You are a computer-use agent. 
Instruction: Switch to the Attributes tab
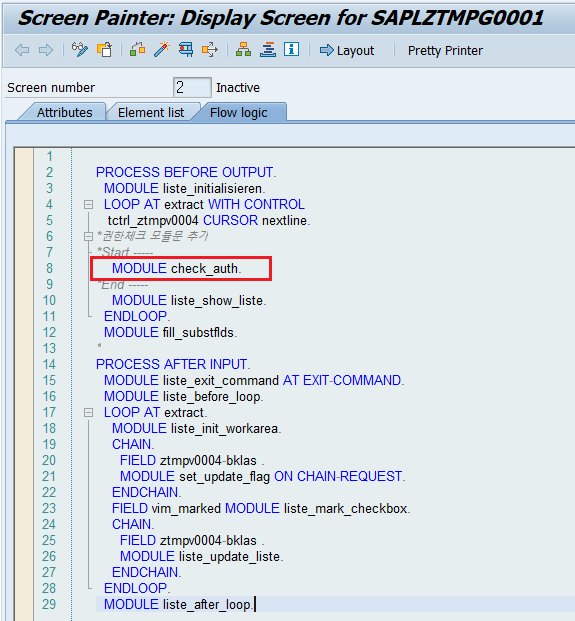click(x=65, y=112)
